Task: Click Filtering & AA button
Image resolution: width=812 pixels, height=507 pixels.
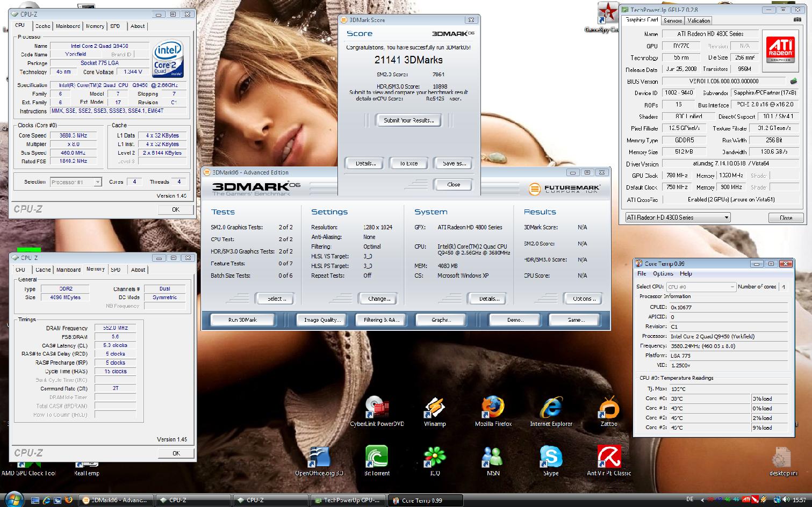Action: pos(381,320)
